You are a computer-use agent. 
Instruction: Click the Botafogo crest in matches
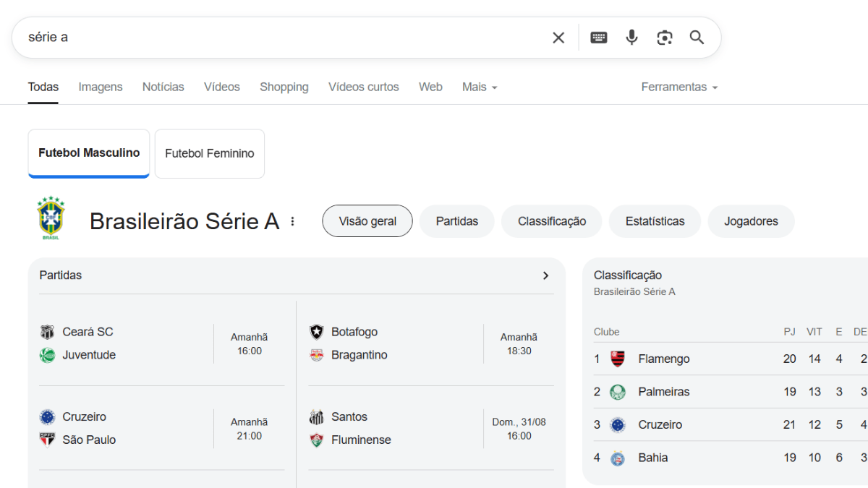[317, 332]
